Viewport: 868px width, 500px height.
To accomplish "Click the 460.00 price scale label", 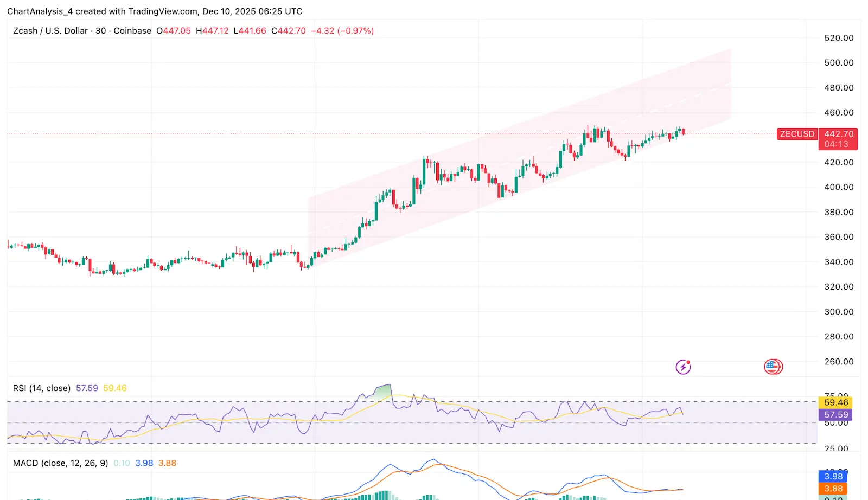I will [839, 113].
